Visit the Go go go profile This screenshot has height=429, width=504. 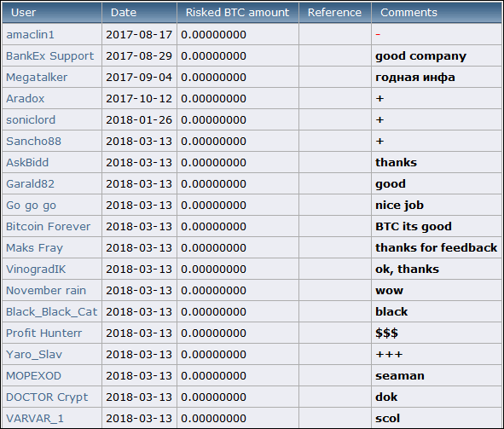[x=31, y=206]
